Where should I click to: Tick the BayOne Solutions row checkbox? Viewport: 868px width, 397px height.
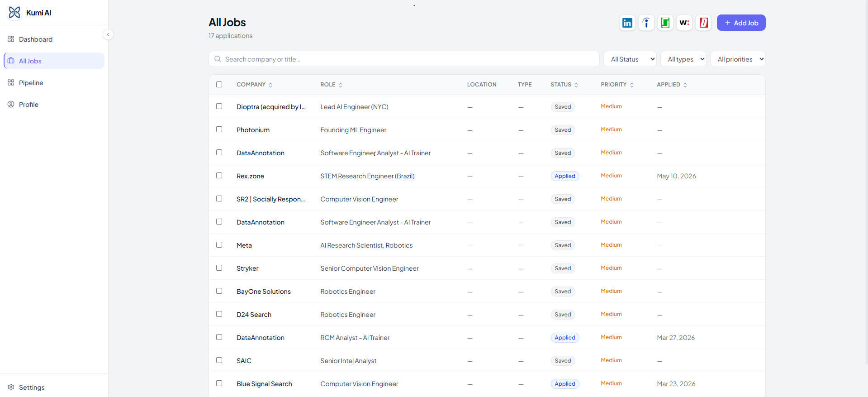(219, 291)
